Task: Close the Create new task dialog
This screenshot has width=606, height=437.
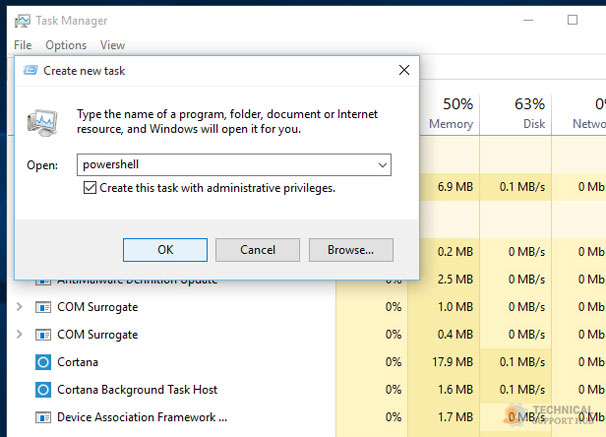Action: [404, 70]
